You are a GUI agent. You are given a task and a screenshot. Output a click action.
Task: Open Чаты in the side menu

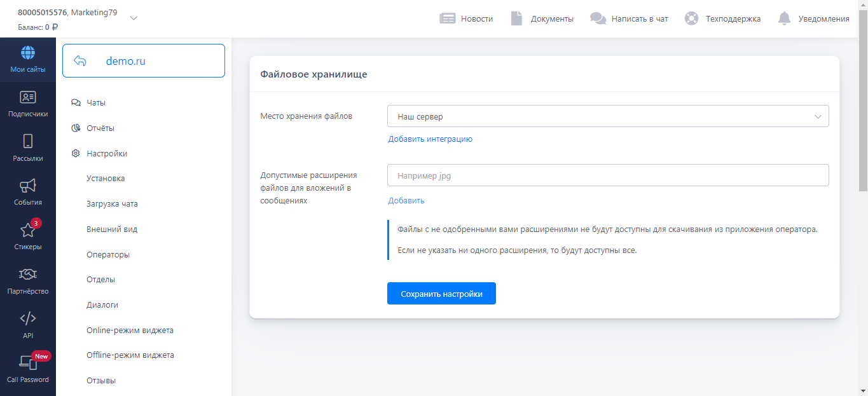pyautogui.click(x=96, y=102)
